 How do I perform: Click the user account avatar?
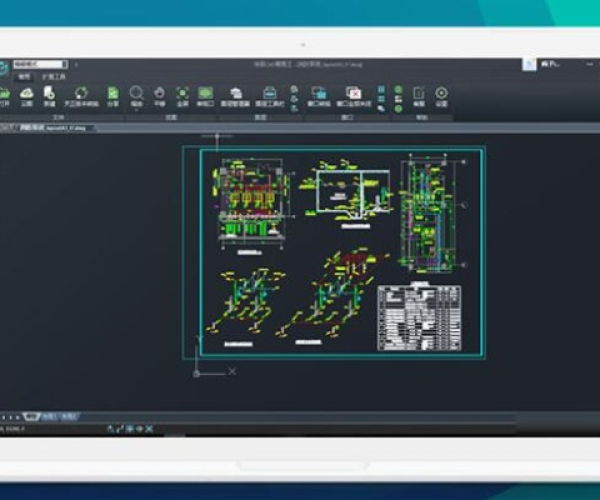click(529, 64)
